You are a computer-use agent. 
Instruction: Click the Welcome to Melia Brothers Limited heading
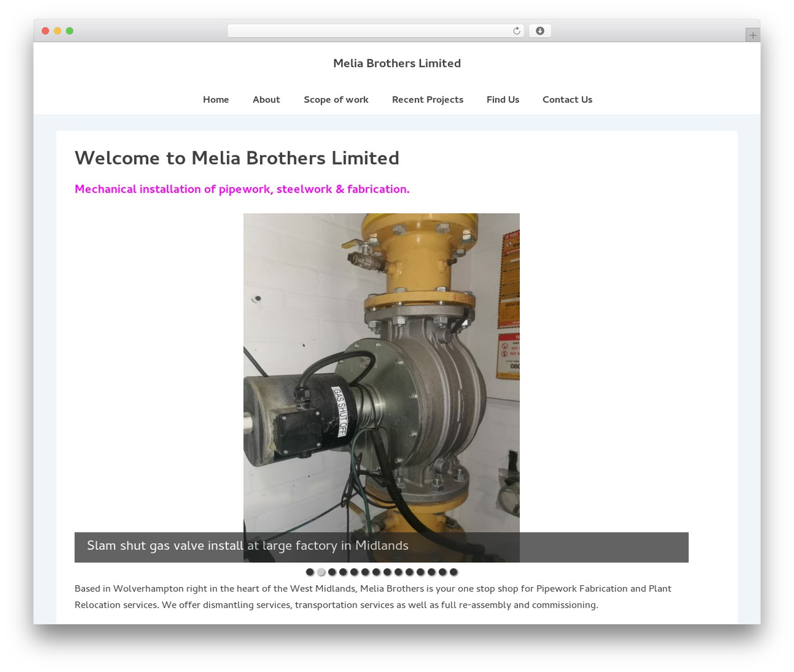point(237,158)
